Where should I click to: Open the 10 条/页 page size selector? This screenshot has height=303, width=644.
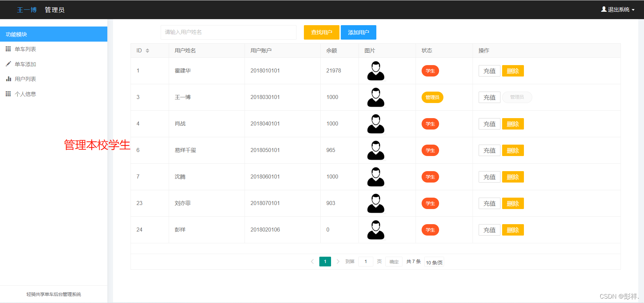click(434, 262)
